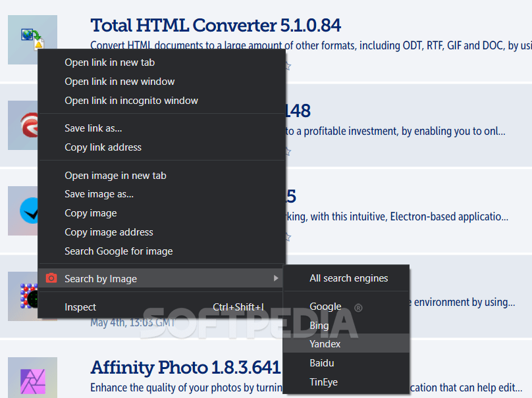Choose Search Google for image
The image size is (532, 398).
[x=161, y=251]
